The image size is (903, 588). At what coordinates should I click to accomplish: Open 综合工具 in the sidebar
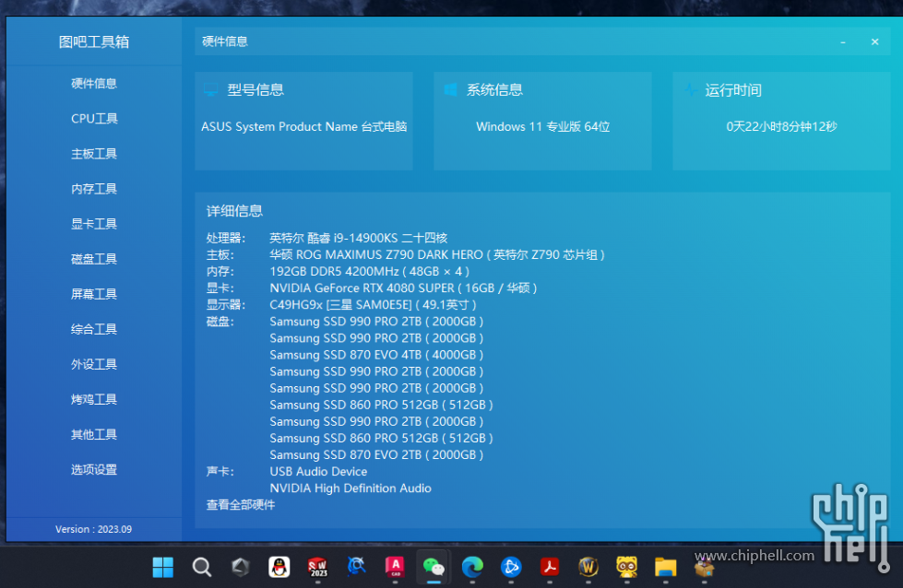tap(94, 329)
